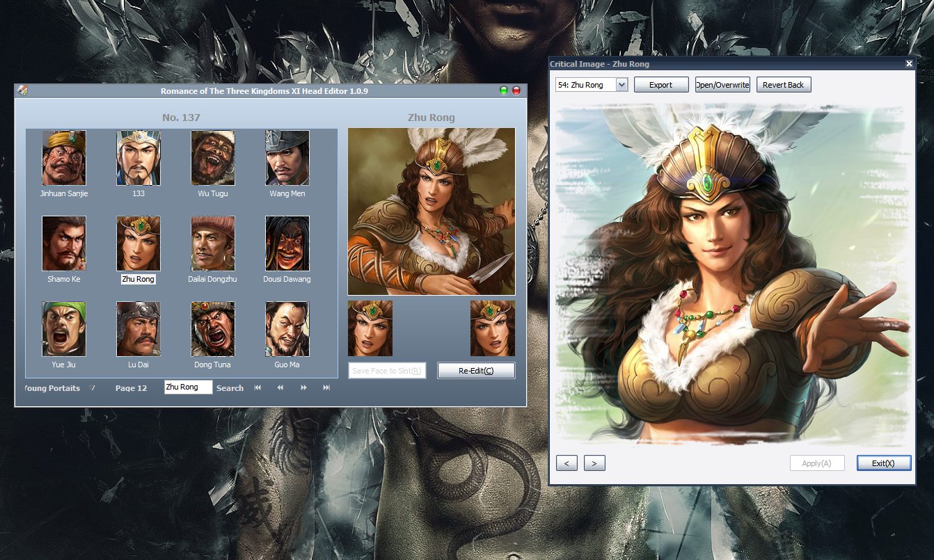The width and height of the screenshot is (934, 560).
Task: Click the Zhu Rong search input field
Action: coord(189,387)
